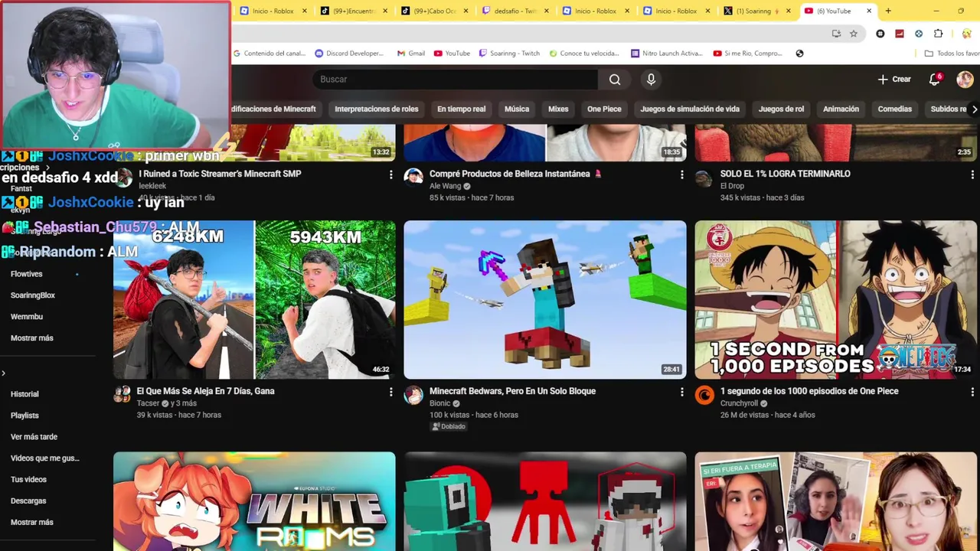Select the Comedias category chip
This screenshot has height=551, width=980.
point(894,109)
